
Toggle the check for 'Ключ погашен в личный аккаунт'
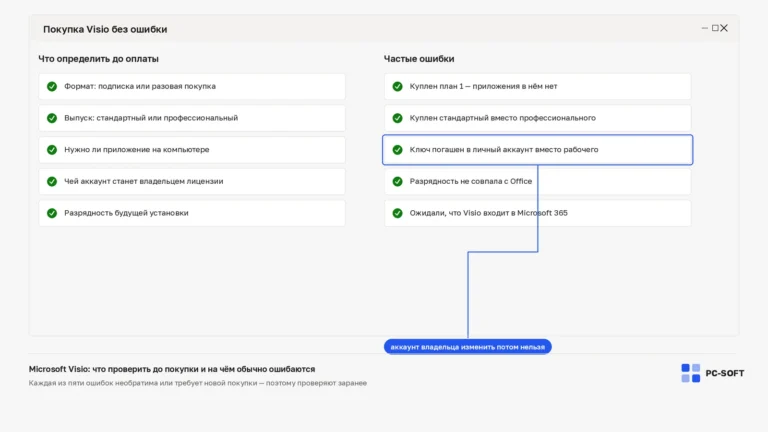[x=397, y=150]
